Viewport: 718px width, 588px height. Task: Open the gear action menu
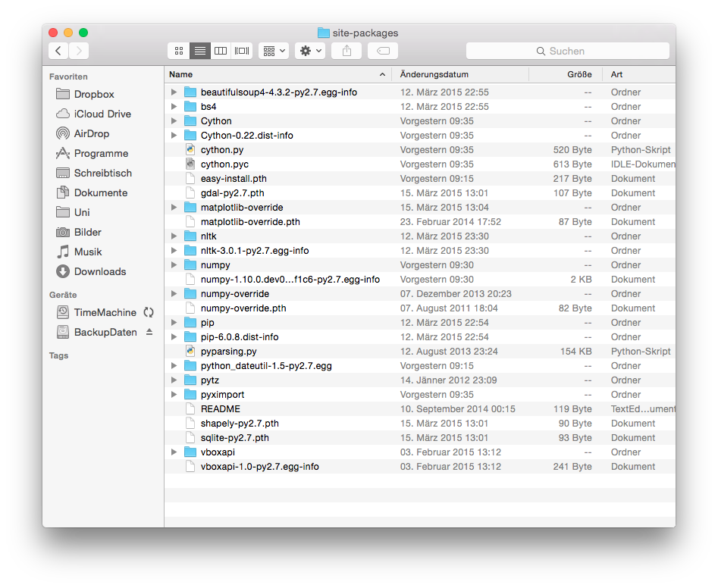(x=310, y=51)
